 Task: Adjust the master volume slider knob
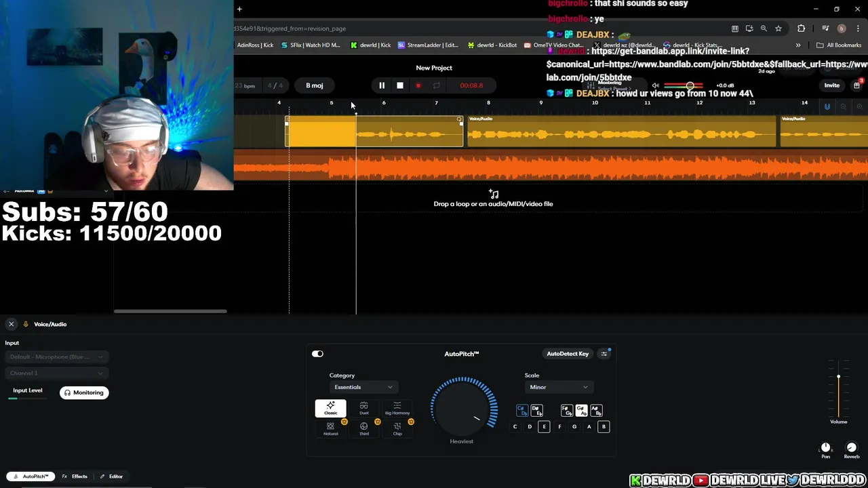click(690, 85)
